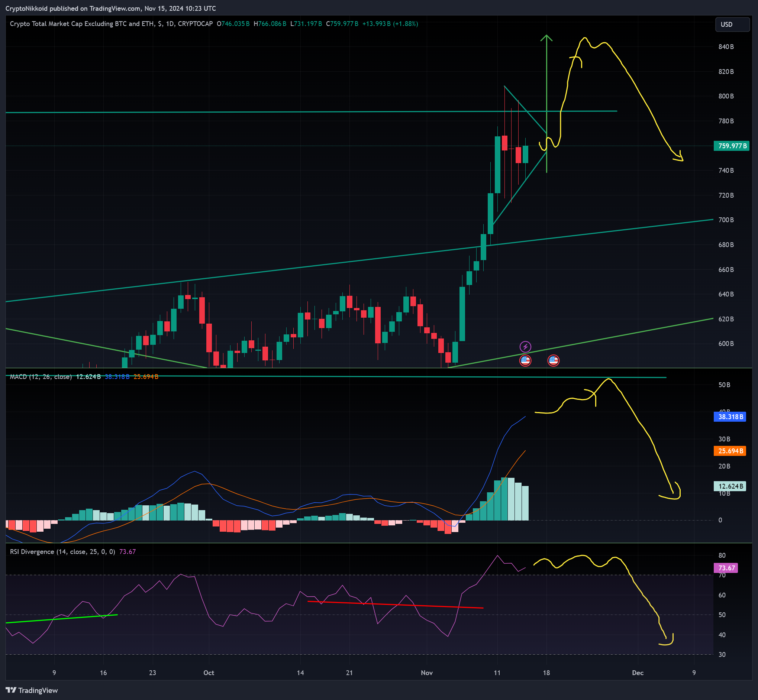This screenshot has height=700, width=758.
Task: Select the 759.977 B current price label
Action: pos(731,146)
